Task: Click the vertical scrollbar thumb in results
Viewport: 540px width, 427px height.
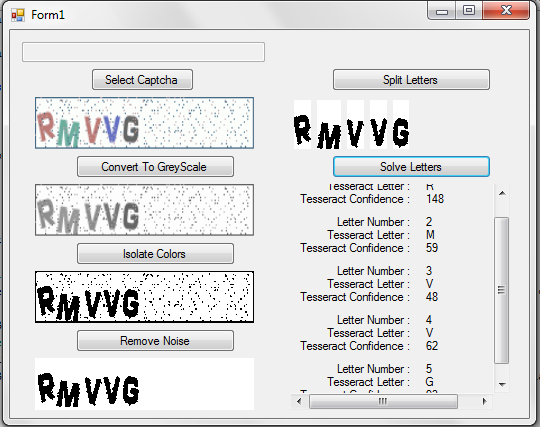Action: coord(502,290)
